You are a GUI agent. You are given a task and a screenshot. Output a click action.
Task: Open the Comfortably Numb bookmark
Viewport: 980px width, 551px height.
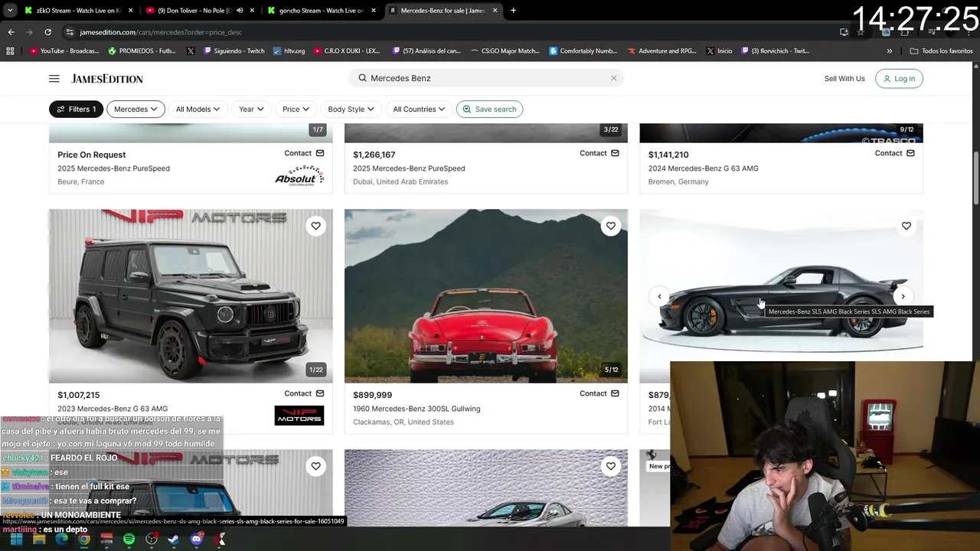[x=583, y=51]
